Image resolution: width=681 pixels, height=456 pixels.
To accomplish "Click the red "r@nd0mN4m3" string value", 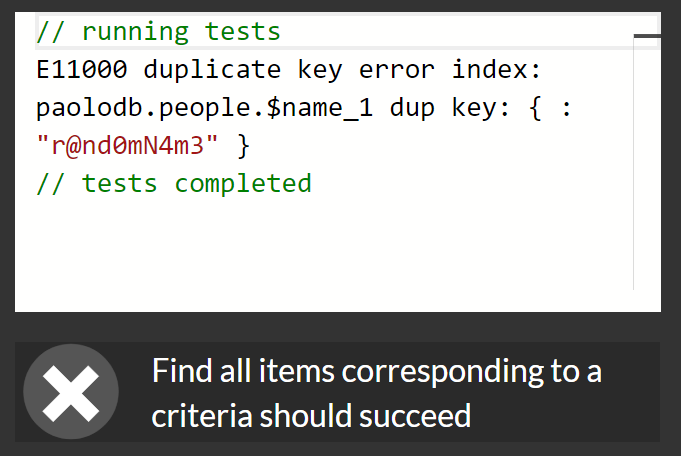I will pos(127,145).
